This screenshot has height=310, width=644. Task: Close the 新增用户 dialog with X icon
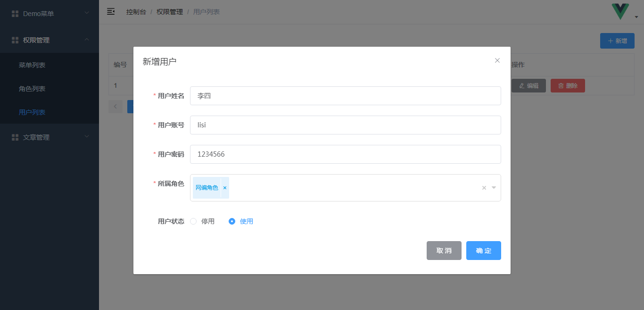click(497, 60)
